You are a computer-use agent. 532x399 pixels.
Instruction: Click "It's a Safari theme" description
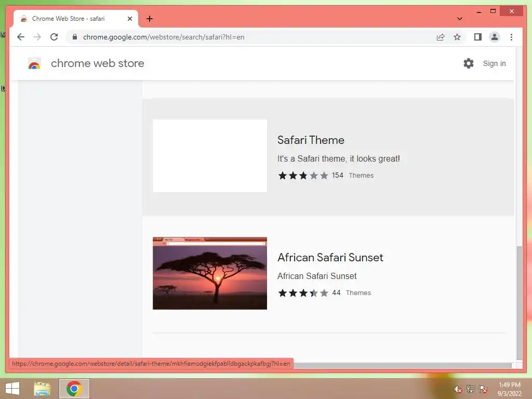pyautogui.click(x=339, y=159)
